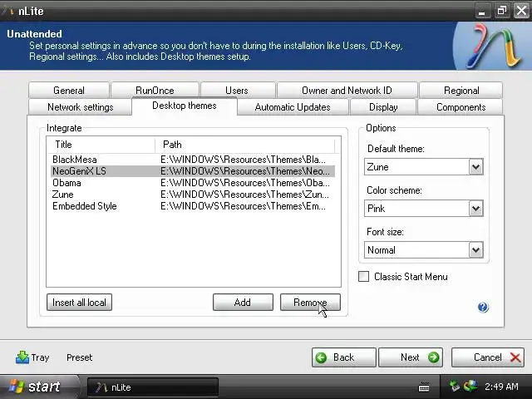Select the BlackMesa theme row
This screenshot has width=532, height=399.
[193, 160]
